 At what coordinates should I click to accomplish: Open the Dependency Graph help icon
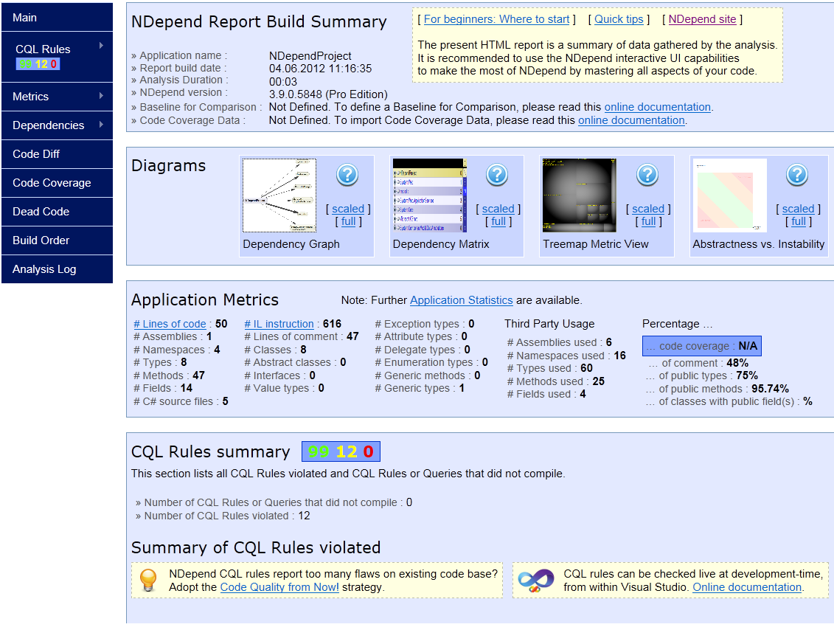(x=347, y=175)
